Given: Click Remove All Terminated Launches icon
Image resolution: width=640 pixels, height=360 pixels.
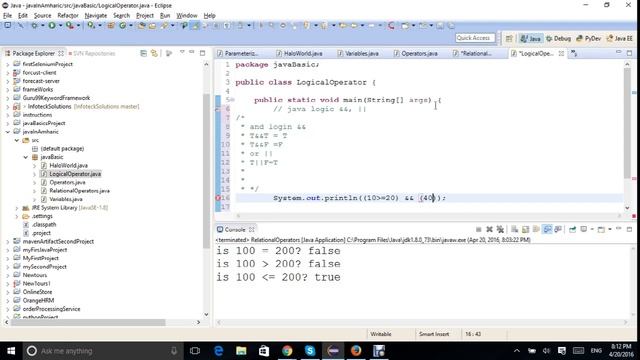Looking at the screenshot, I should click(x=500, y=229).
